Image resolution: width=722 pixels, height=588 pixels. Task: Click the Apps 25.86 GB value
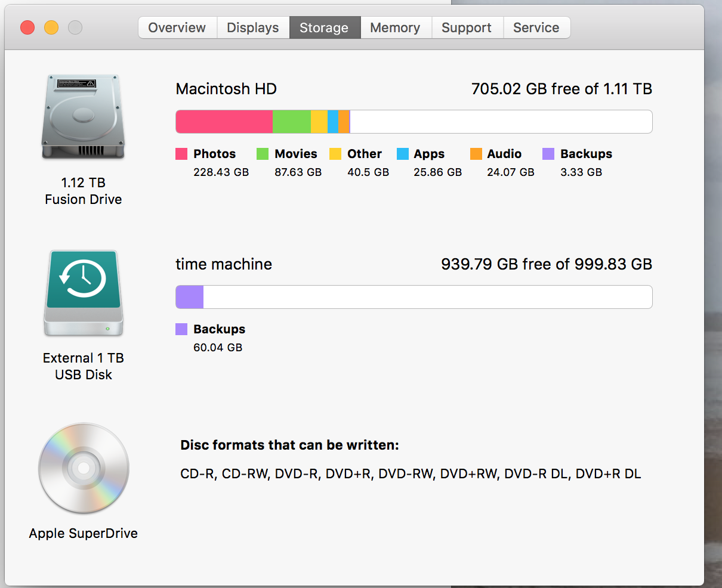[437, 172]
